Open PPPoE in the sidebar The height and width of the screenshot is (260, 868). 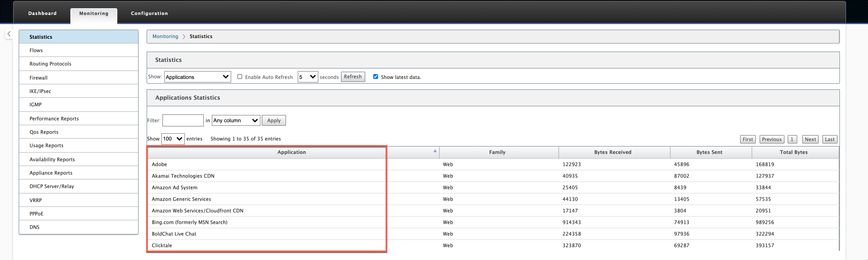79,213
